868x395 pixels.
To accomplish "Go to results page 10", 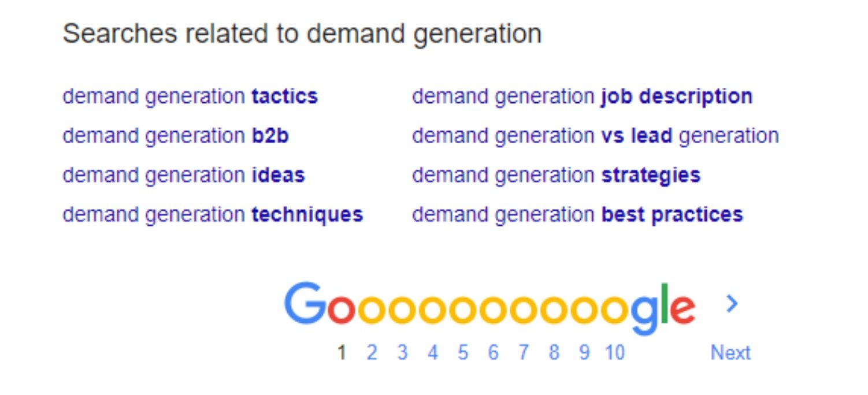I will [x=615, y=352].
